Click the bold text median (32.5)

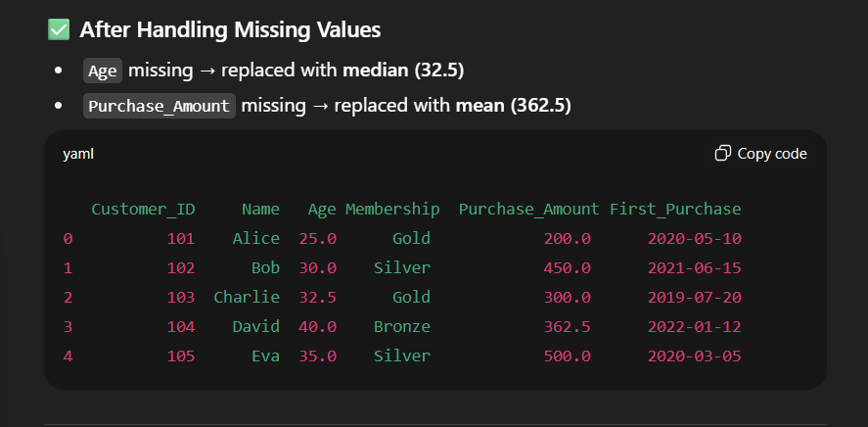[x=403, y=71]
